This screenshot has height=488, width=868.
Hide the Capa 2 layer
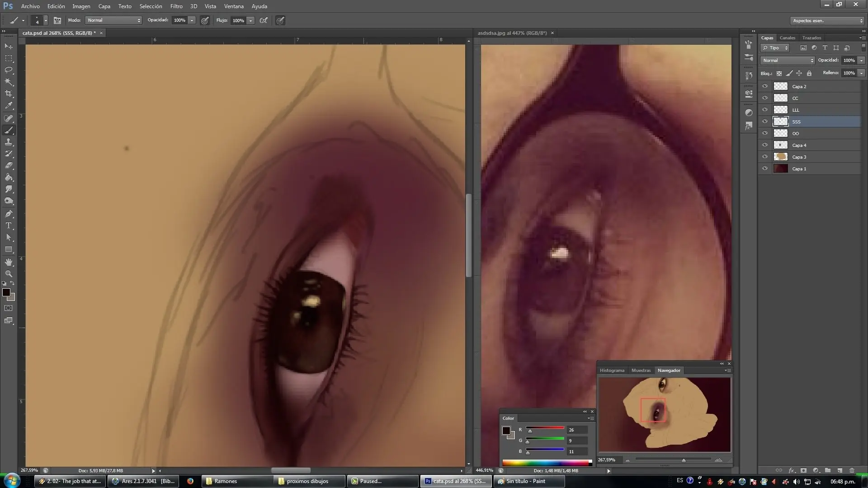pos(765,86)
